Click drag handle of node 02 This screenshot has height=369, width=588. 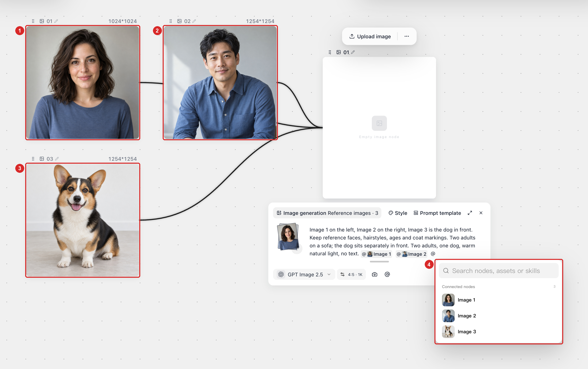[171, 21]
